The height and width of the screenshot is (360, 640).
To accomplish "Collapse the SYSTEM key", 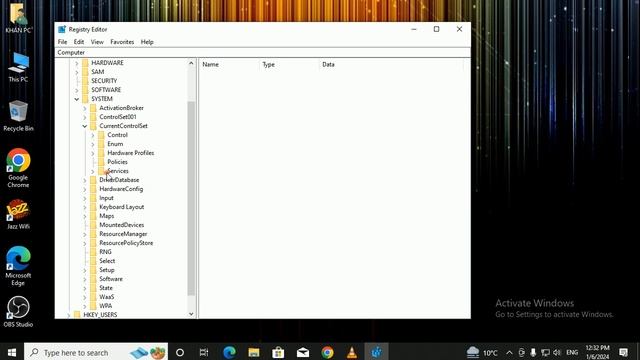I will 77,99.
